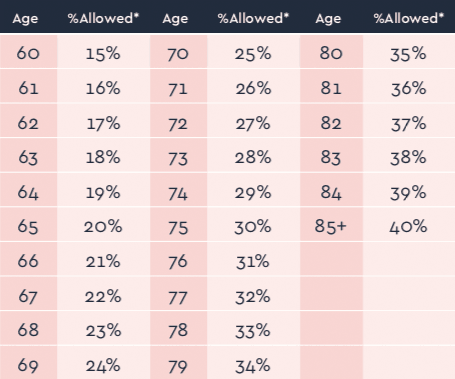Select the age 70 cell
This screenshot has height=379, width=455.
(x=178, y=51)
